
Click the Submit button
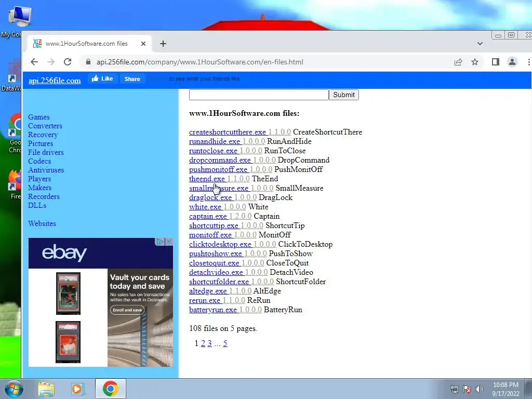[x=344, y=95]
